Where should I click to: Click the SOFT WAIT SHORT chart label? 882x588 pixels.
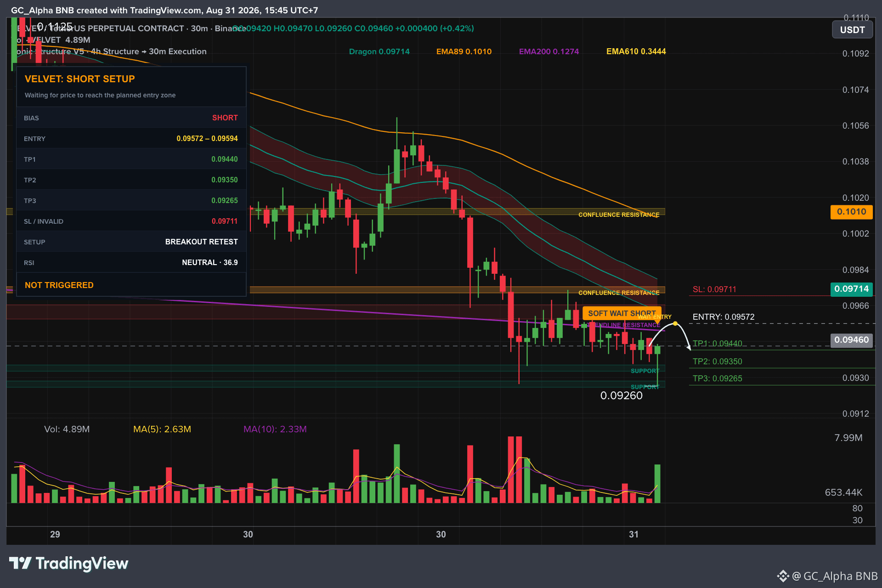tap(622, 313)
